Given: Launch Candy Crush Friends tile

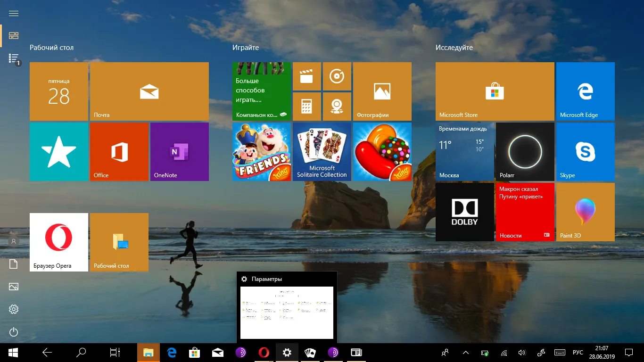Looking at the screenshot, I should (x=262, y=152).
